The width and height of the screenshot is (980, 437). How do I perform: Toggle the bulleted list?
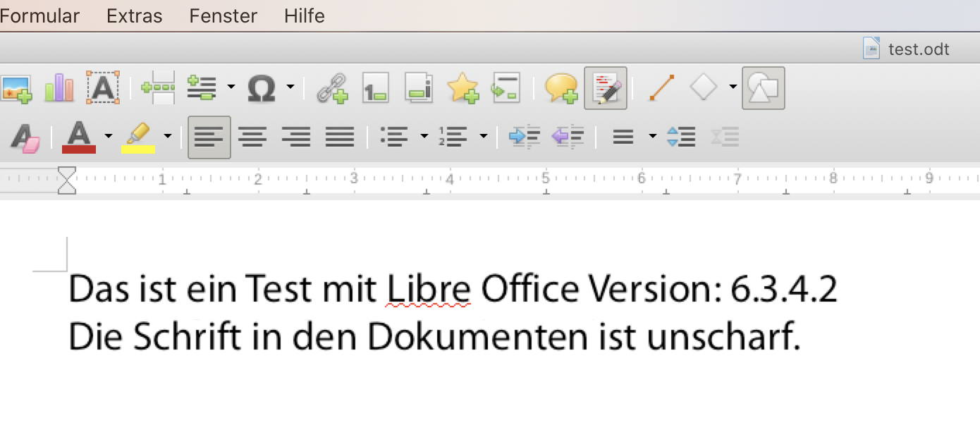[394, 137]
